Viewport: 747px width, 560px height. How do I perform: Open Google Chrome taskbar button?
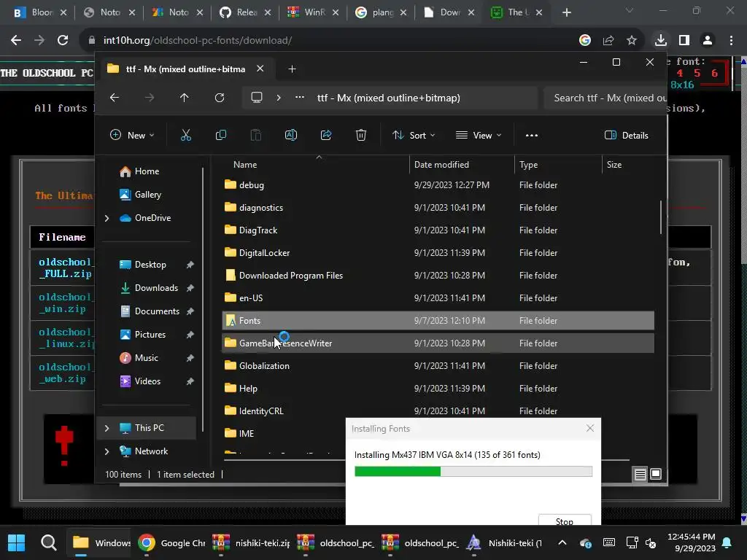click(172, 542)
